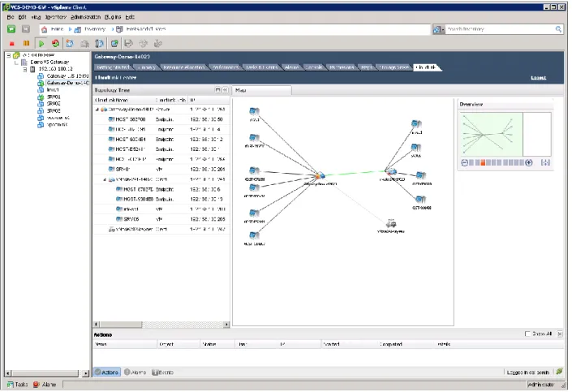Click the connect CD/DVD toolbar icon
572x392 pixels.
[x=144, y=44]
